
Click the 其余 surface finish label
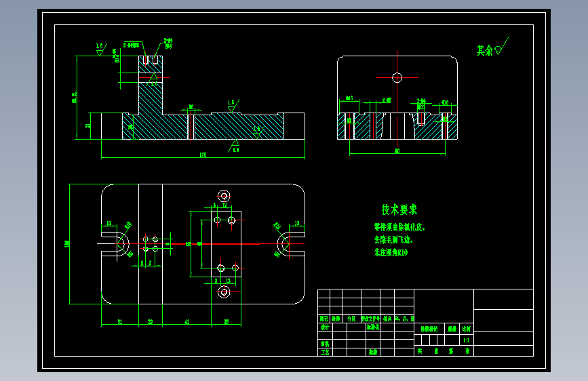[x=485, y=51]
